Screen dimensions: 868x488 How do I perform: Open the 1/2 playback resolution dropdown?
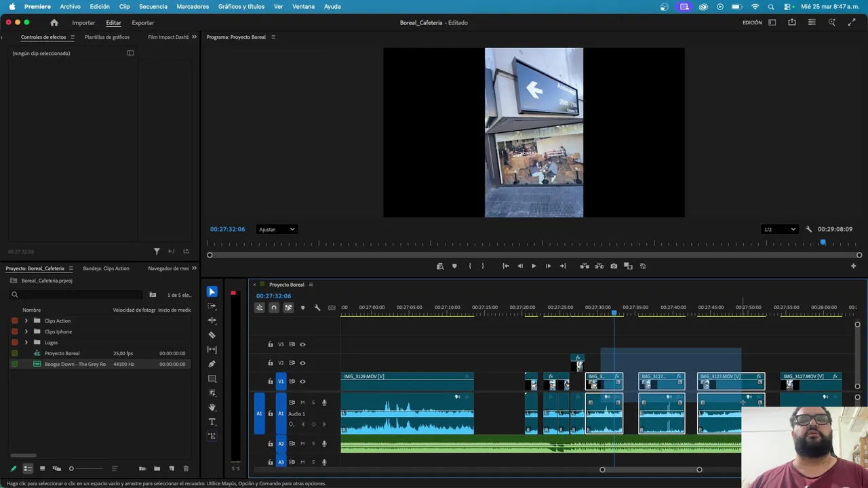coord(778,229)
